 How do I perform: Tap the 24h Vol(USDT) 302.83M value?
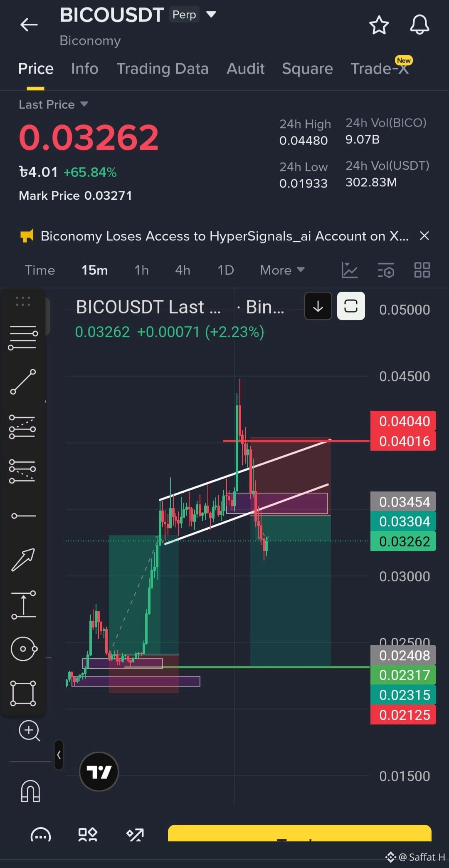click(x=371, y=182)
